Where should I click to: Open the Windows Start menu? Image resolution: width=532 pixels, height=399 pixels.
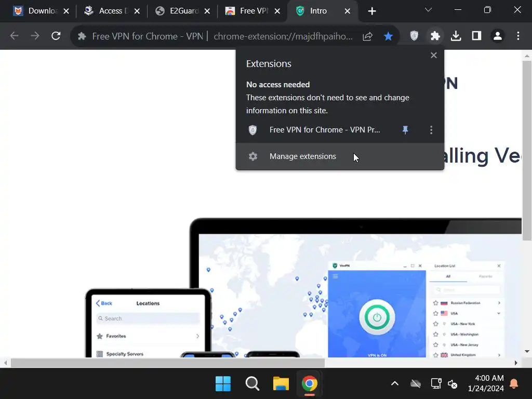(223, 384)
